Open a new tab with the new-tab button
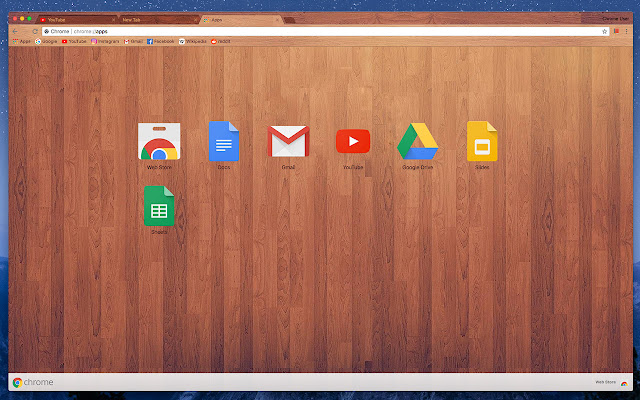Image resolution: width=640 pixels, height=400 pixels. (289, 20)
